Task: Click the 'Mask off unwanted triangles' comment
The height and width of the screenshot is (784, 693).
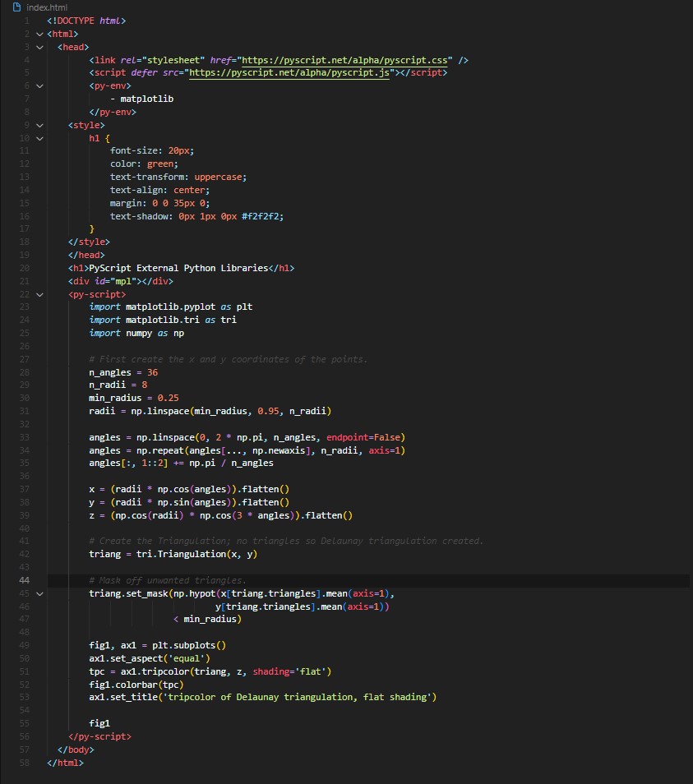Action: tap(168, 580)
